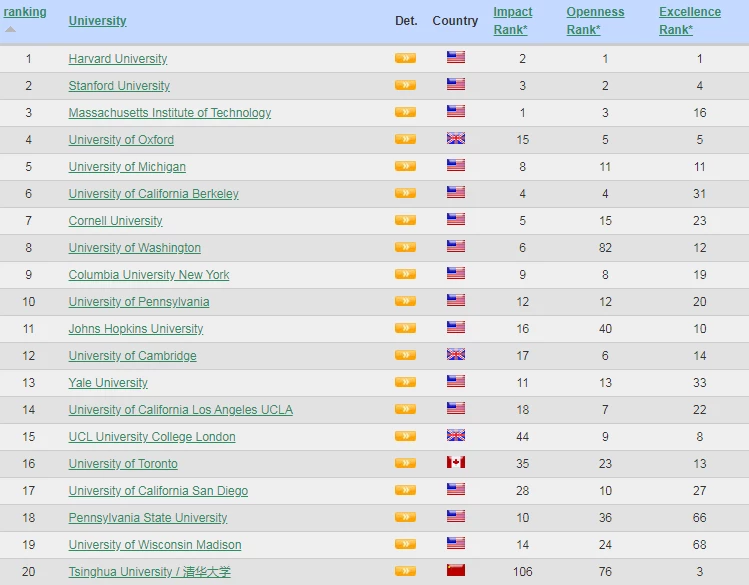Click Openness Rank value 40 for Johns Hopkins
The width and height of the screenshot is (749, 585).
(x=605, y=329)
